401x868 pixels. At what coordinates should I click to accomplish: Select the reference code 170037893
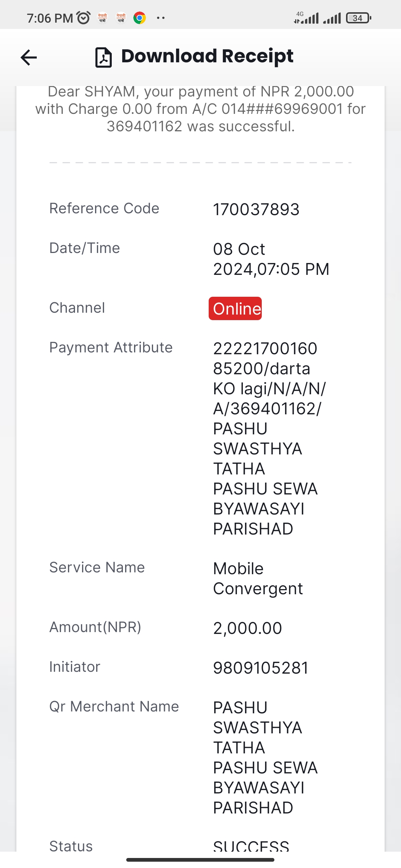pyautogui.click(x=256, y=209)
